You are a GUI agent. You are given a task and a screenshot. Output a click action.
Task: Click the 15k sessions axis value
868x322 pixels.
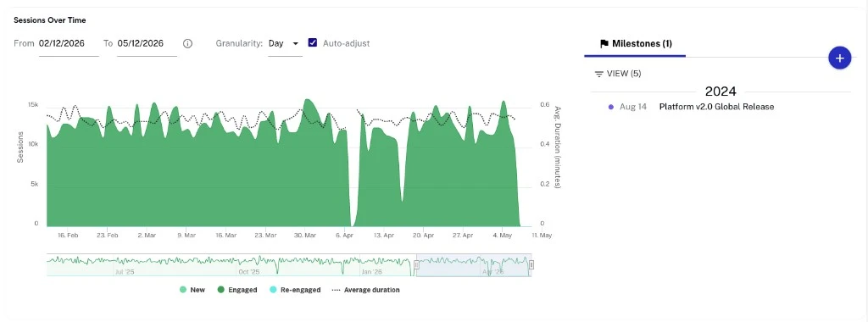point(33,105)
